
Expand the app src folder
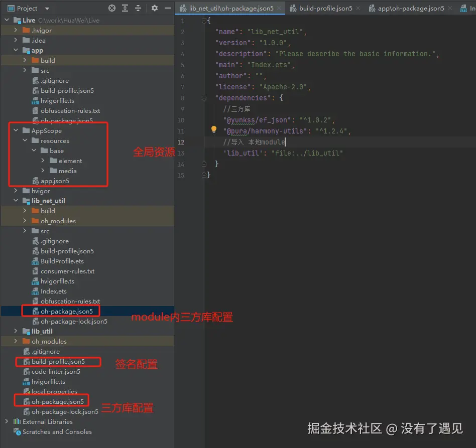tap(25, 70)
